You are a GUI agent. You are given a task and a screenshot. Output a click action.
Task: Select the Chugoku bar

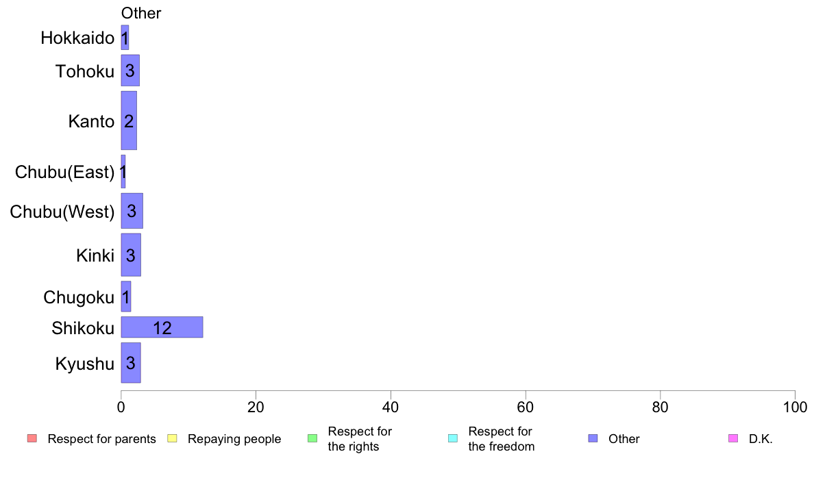tap(125, 297)
